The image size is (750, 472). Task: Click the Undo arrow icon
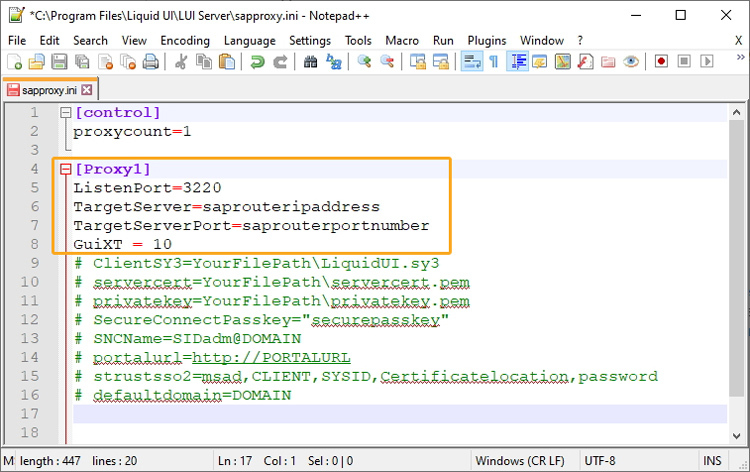[257, 62]
